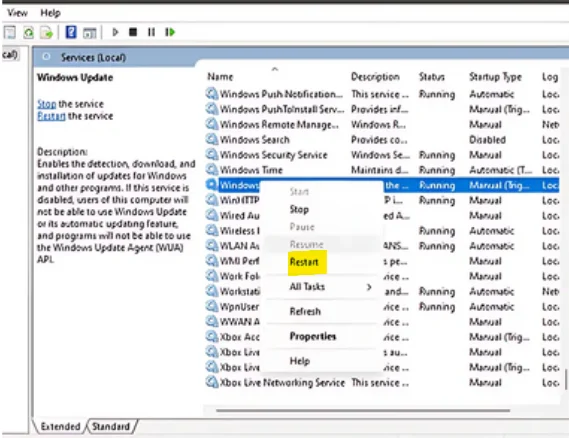Screen dimensions: 569x438
Task: Click 'Automatic' startup type of Windows Push Notification
Action: [492, 94]
